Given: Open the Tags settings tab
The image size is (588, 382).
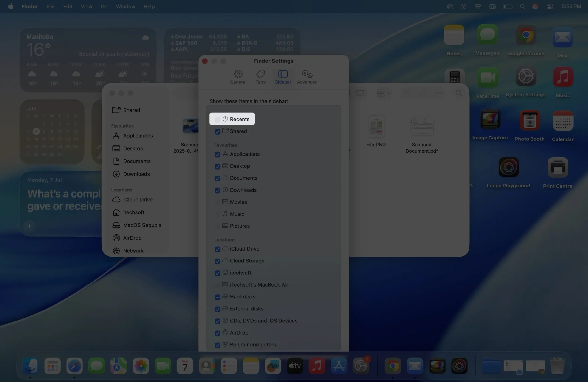Looking at the screenshot, I should (260, 76).
